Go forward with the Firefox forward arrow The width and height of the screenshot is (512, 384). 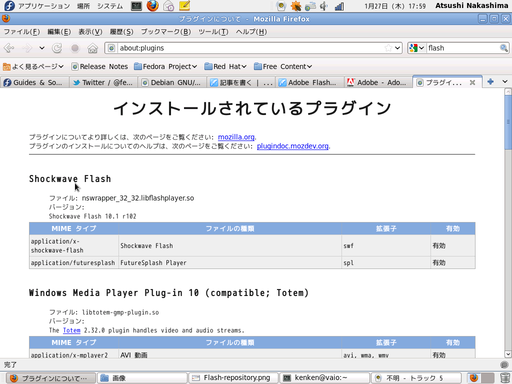pos(27,48)
